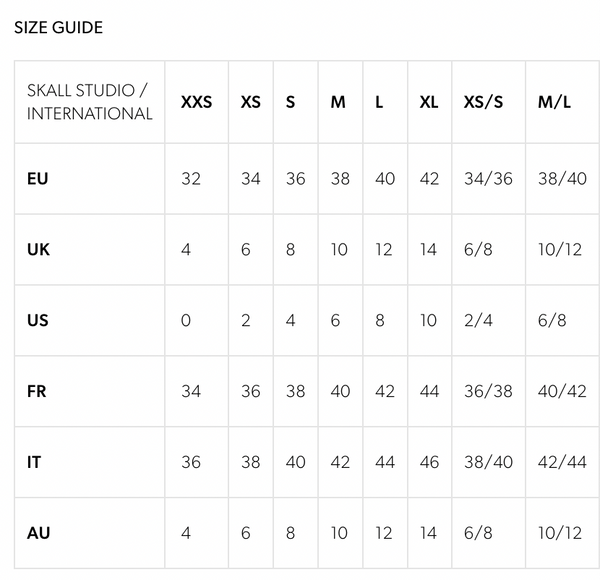This screenshot has width=600, height=580.
Task: Select the US row label
Action: coord(38,320)
